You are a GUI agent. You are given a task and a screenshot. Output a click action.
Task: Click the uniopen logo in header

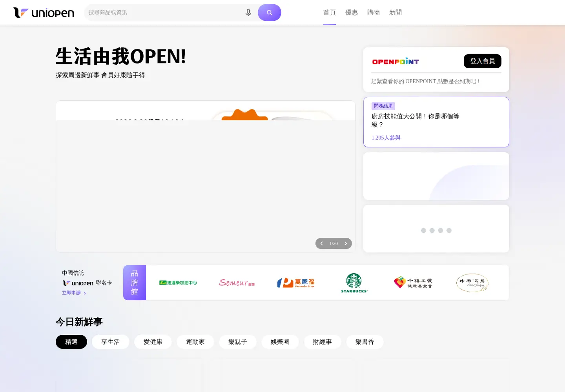[x=44, y=13]
